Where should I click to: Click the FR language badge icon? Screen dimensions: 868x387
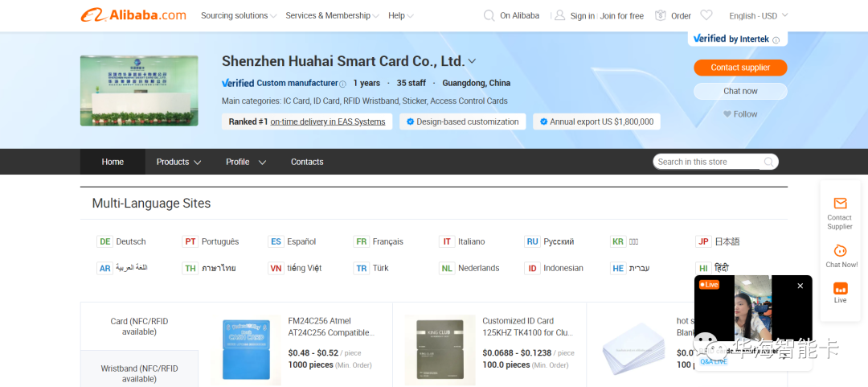pos(362,241)
